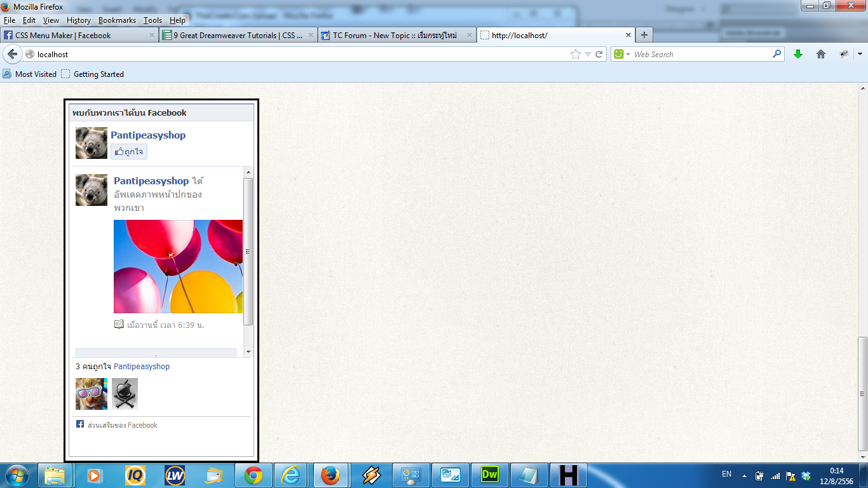Click feed scrollbar up arrow
The width and height of the screenshot is (868, 488).
coord(248,172)
